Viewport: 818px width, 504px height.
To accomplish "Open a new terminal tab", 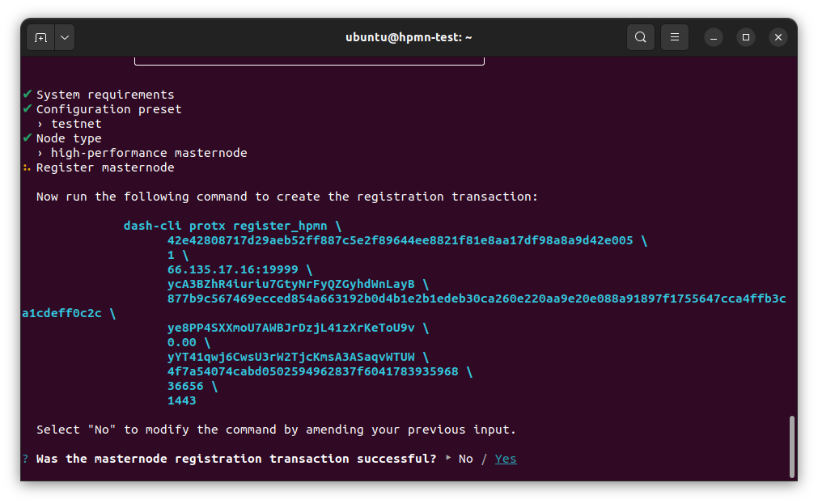I will click(40, 37).
